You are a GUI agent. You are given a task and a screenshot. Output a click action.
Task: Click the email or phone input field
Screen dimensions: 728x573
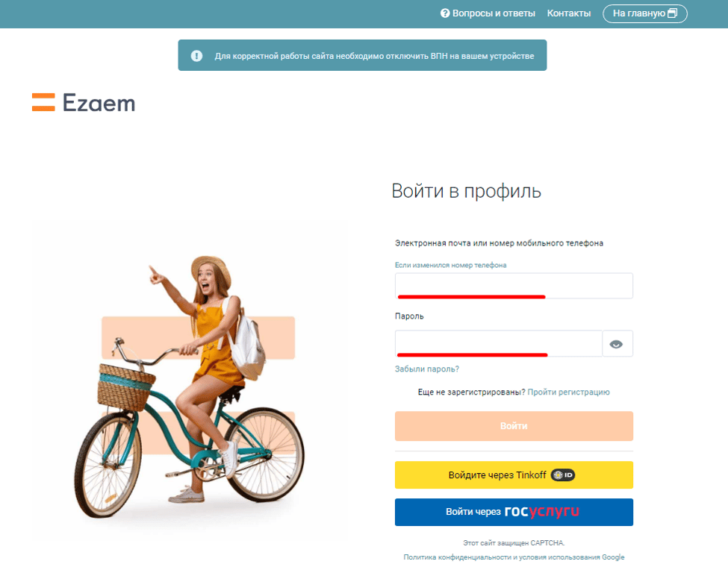514,285
